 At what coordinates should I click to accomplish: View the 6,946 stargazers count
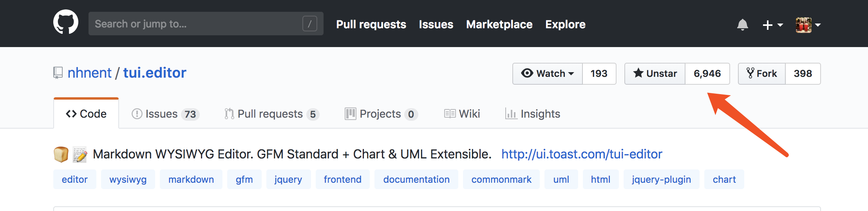[707, 74]
